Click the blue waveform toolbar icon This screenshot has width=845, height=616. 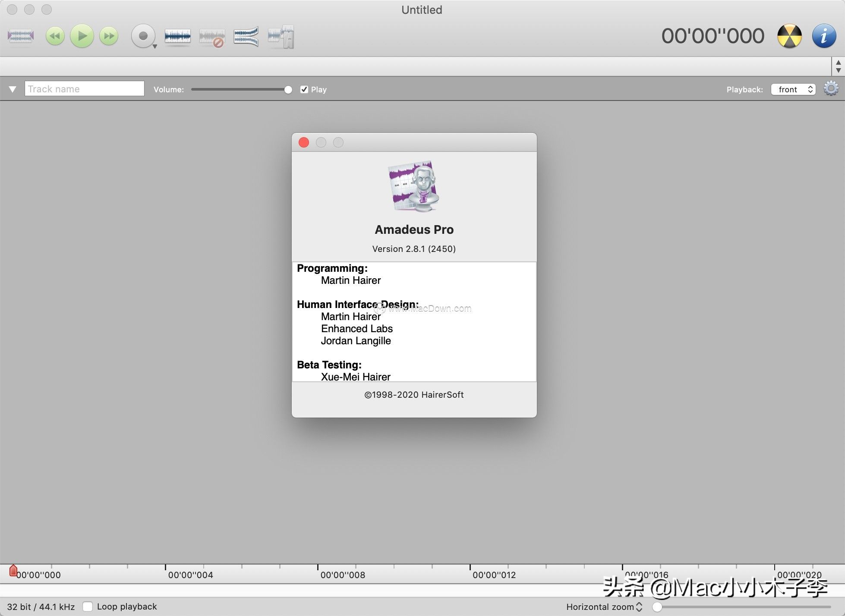177,36
